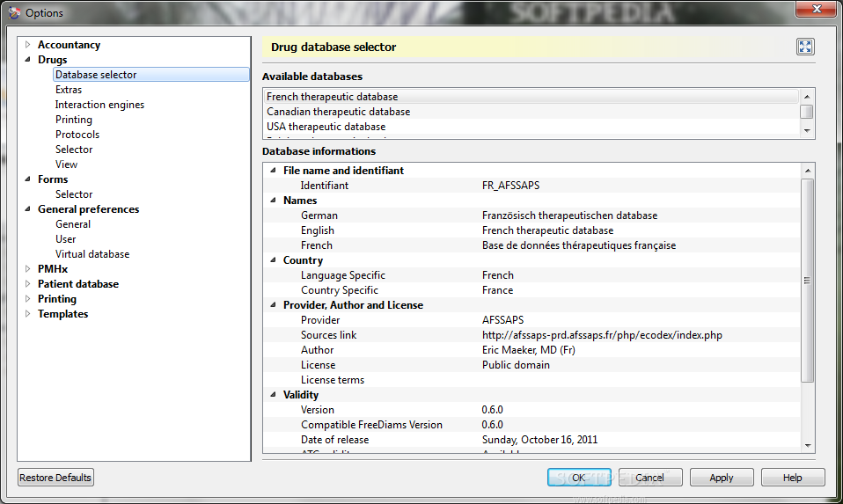Collapse the Forms category
The height and width of the screenshot is (504, 843).
tap(28, 179)
